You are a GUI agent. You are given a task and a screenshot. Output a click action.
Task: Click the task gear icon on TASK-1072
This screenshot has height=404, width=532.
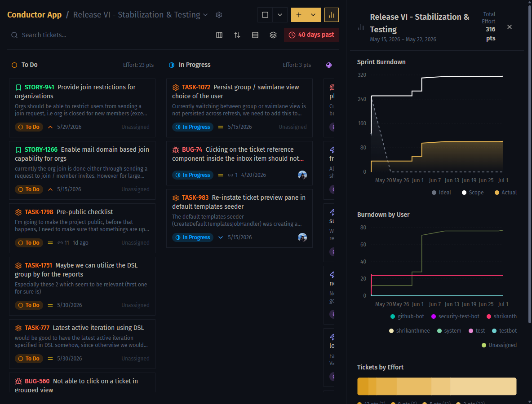pyautogui.click(x=175, y=88)
